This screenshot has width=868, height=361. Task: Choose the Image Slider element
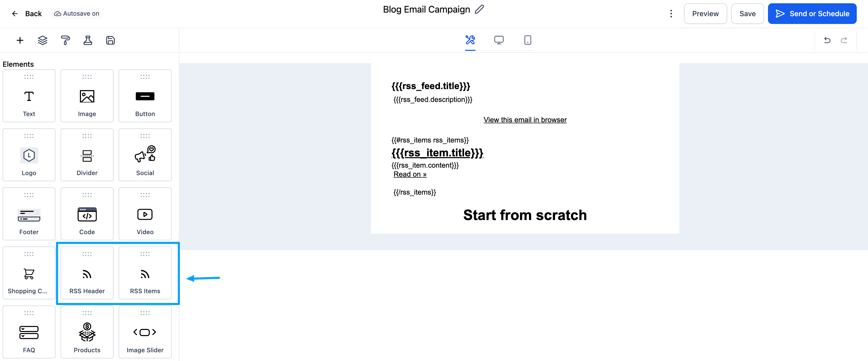click(x=145, y=332)
